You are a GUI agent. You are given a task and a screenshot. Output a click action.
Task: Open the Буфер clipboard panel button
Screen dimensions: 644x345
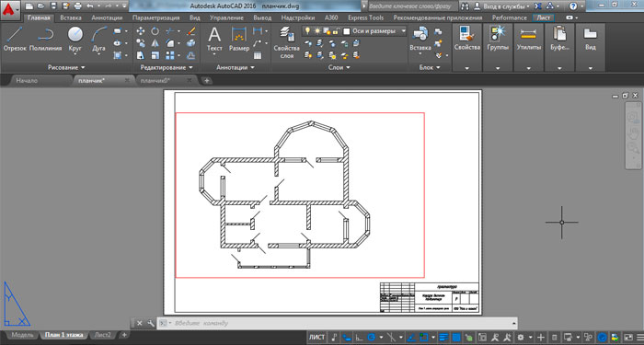pyautogui.click(x=559, y=47)
